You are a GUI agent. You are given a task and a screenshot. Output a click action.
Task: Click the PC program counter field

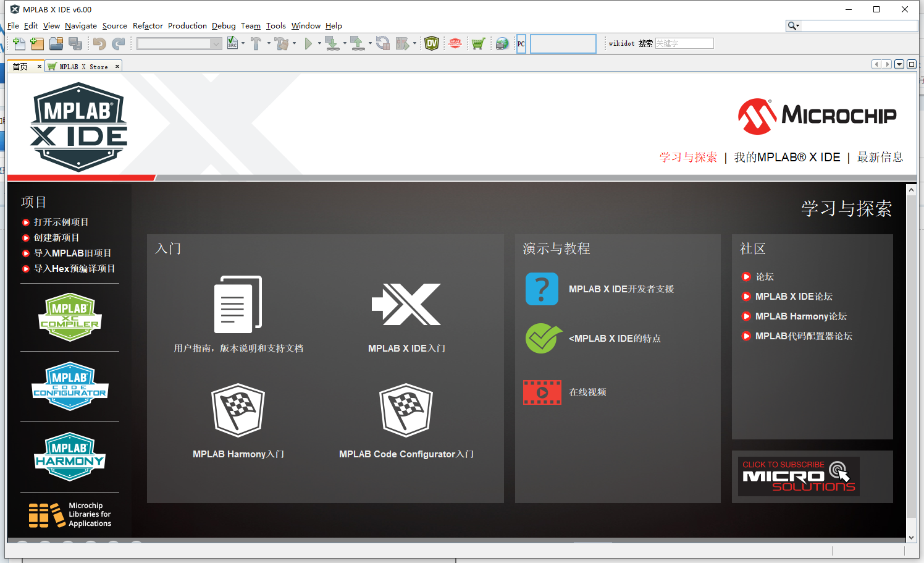tap(563, 43)
